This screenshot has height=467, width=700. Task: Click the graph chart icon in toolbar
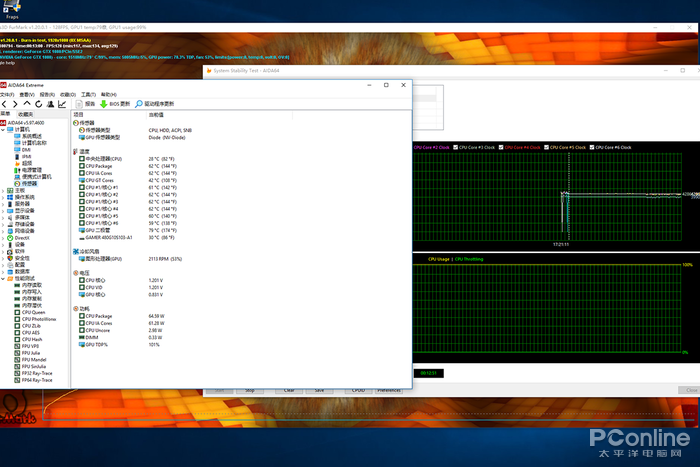click(62, 104)
